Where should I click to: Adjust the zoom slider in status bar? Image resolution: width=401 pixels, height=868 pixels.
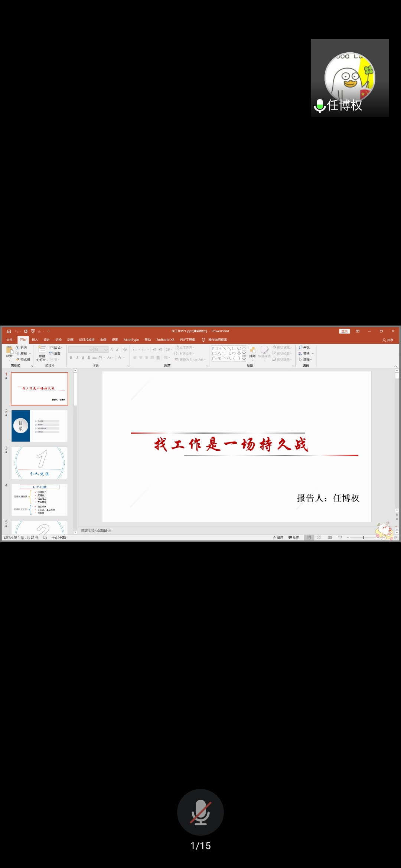(363, 537)
